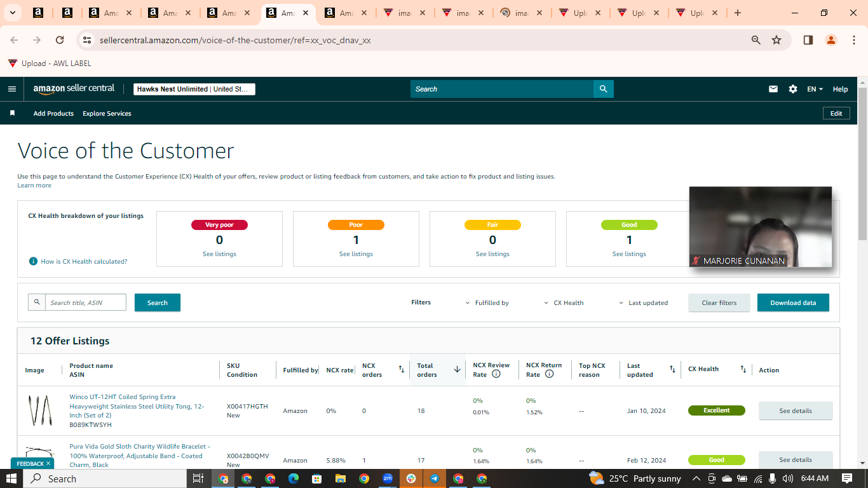See listings under the Poor category
The image size is (868, 488).
356,254
